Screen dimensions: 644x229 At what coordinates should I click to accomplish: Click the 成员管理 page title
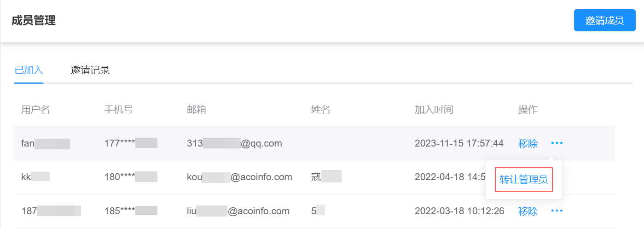[x=34, y=20]
